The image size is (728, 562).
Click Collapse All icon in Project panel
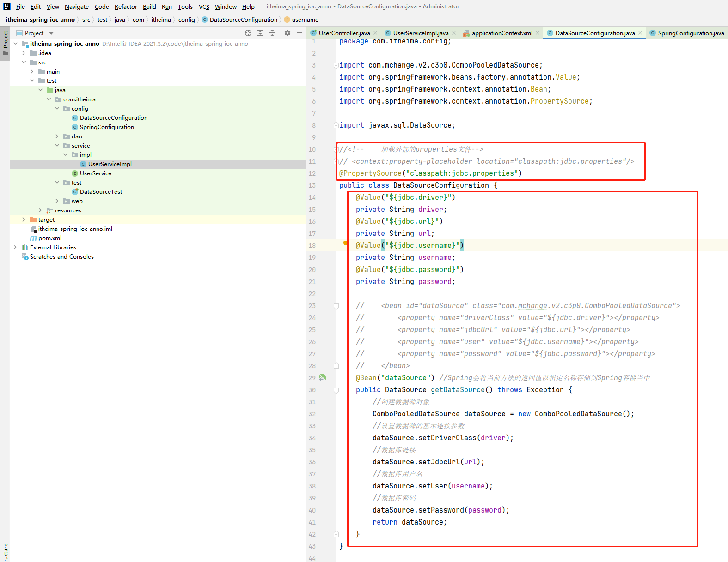(272, 33)
